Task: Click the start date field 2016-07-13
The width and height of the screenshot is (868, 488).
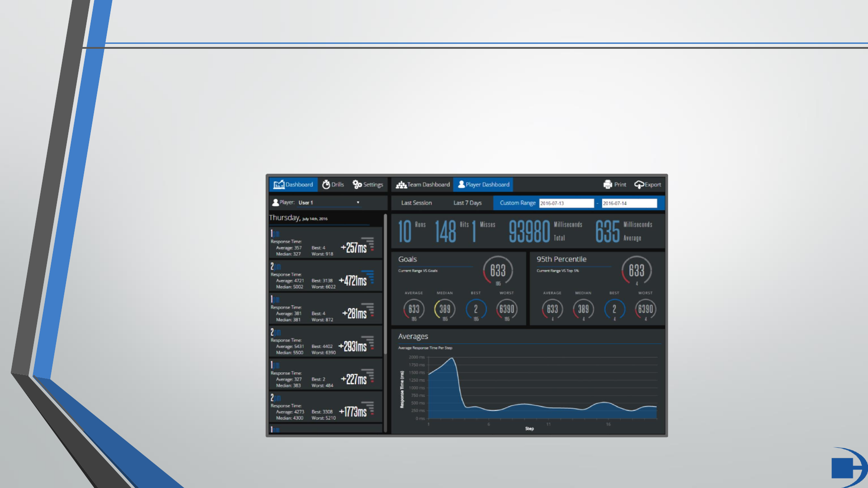Action: pos(566,203)
